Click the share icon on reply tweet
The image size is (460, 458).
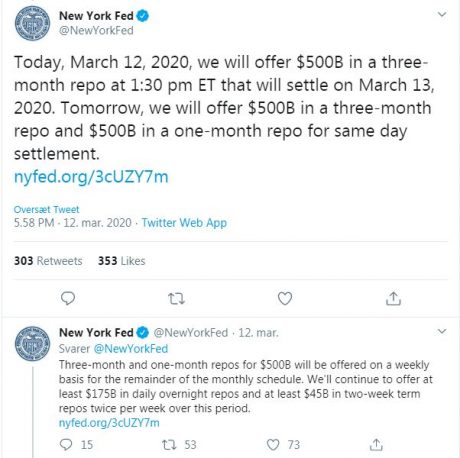coord(376,445)
